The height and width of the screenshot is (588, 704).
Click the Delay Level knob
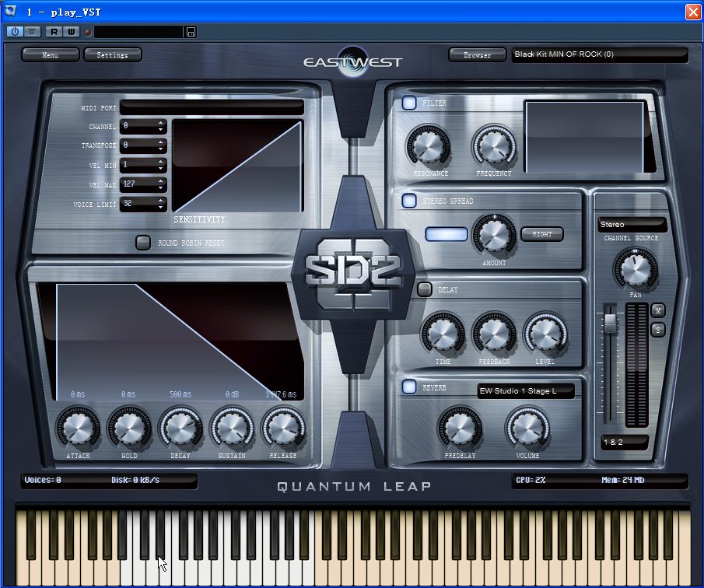545,334
